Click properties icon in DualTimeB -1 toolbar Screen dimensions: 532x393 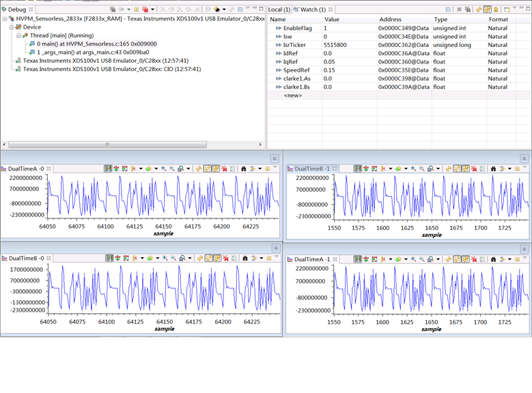click(x=482, y=169)
